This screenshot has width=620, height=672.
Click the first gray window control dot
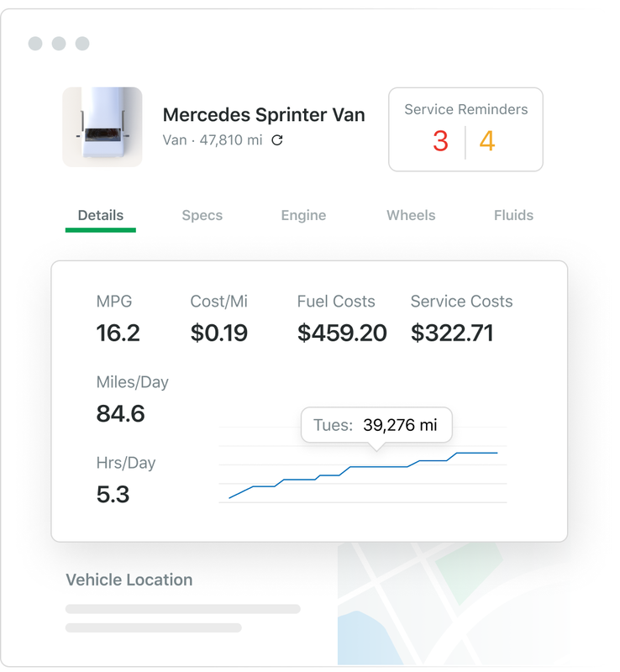35,44
